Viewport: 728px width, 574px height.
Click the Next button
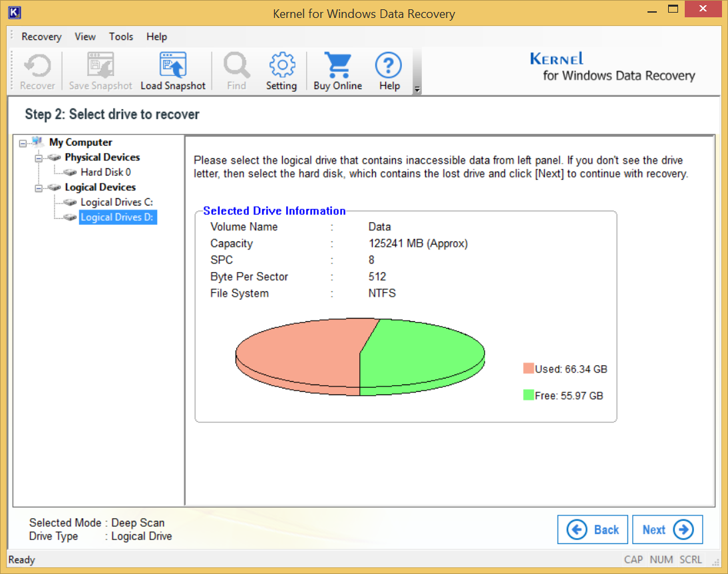coord(667,529)
